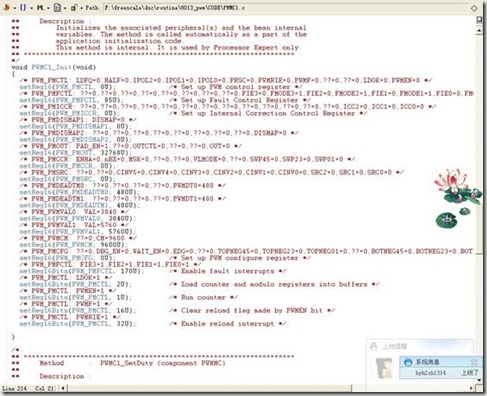Click the vertical scrollbar up arrow
487x396 pixels.
pos(479,31)
